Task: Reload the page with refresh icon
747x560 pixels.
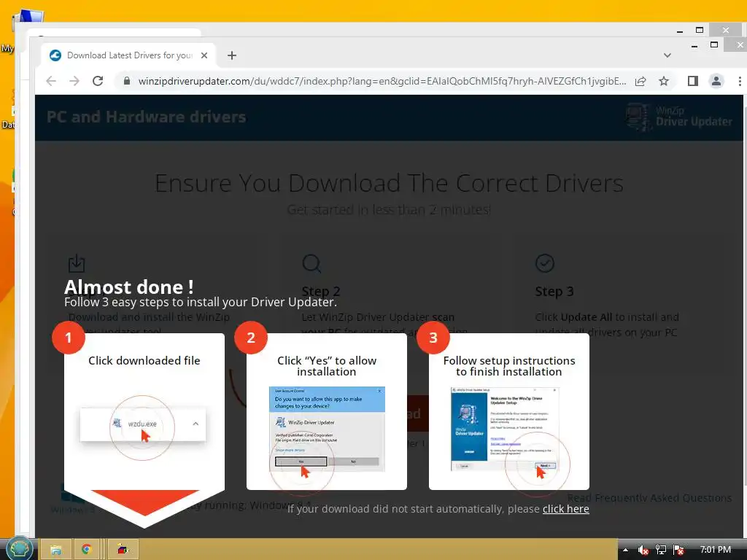Action: click(98, 81)
